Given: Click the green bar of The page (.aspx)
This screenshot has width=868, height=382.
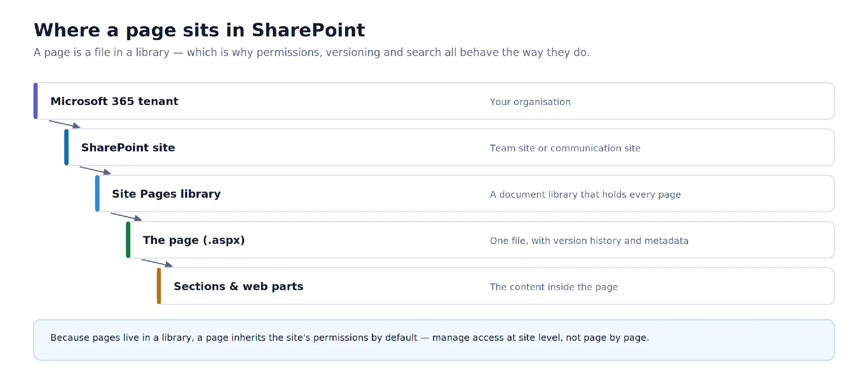Looking at the screenshot, I should click(x=128, y=240).
